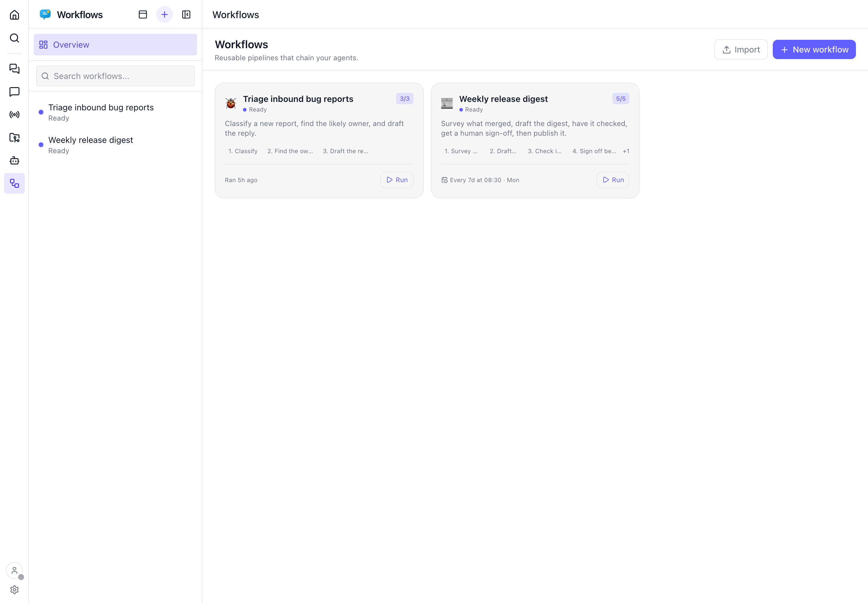Open the broadcast signal icon
The image size is (868, 603).
tap(14, 115)
